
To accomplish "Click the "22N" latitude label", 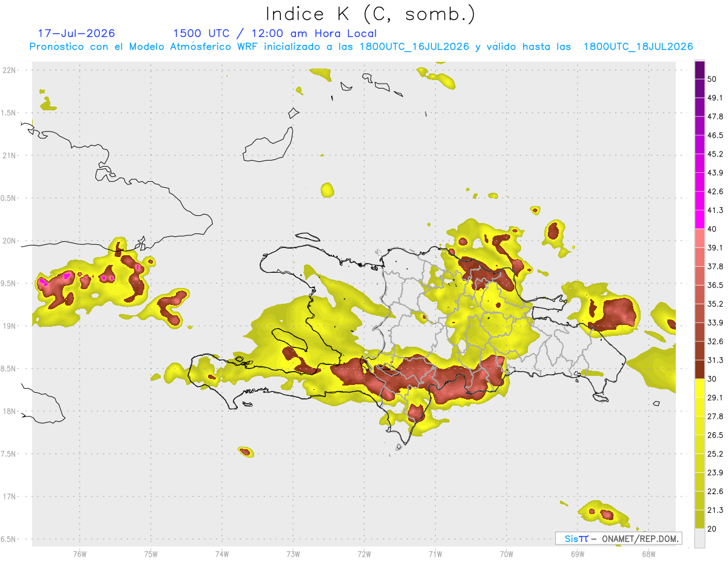I will coord(9,70).
